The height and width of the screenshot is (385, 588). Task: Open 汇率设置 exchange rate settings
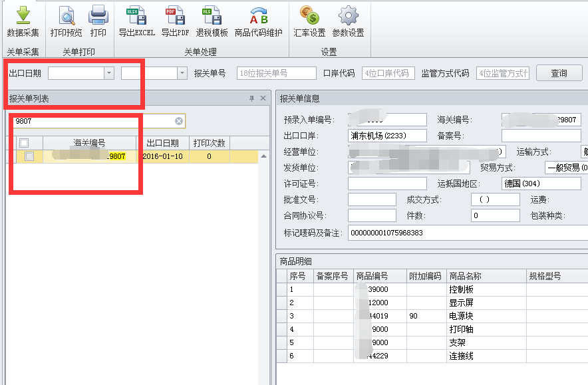tap(309, 21)
